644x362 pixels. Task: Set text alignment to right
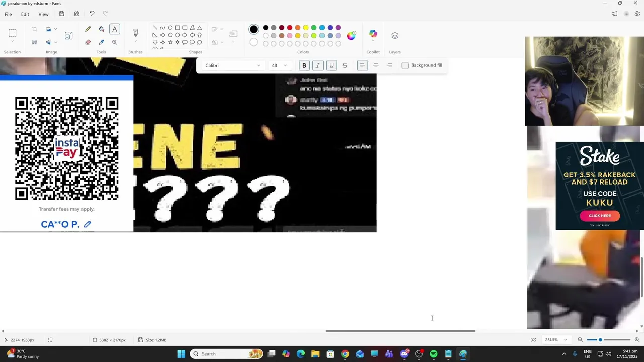pyautogui.click(x=389, y=65)
